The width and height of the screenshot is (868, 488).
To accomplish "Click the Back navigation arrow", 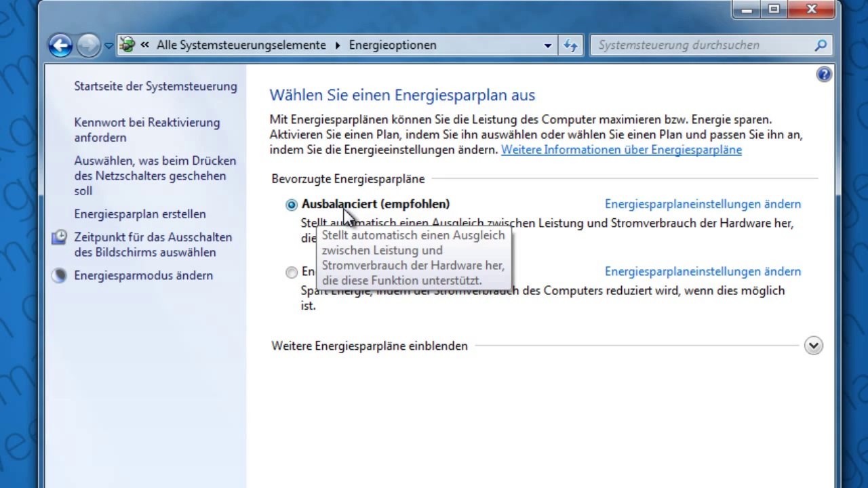I will [60, 45].
